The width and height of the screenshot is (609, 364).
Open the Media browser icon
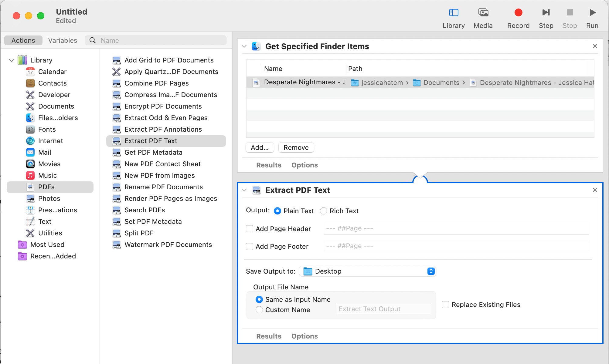[x=483, y=13]
